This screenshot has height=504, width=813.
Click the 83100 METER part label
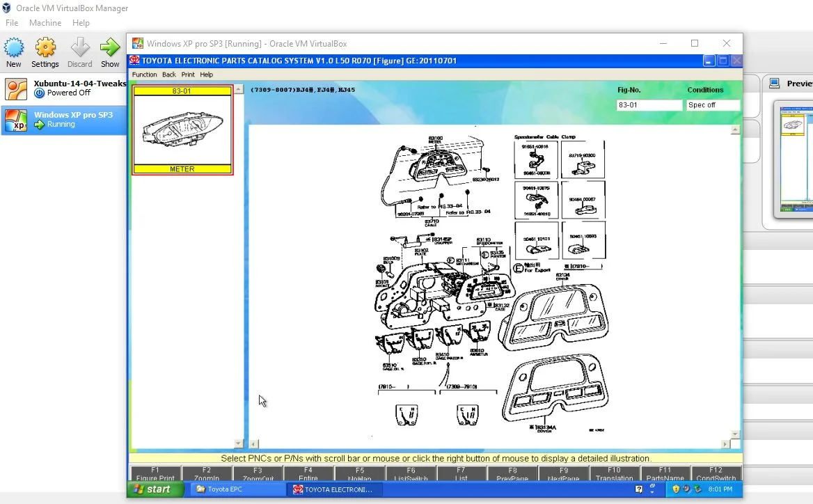(435, 140)
